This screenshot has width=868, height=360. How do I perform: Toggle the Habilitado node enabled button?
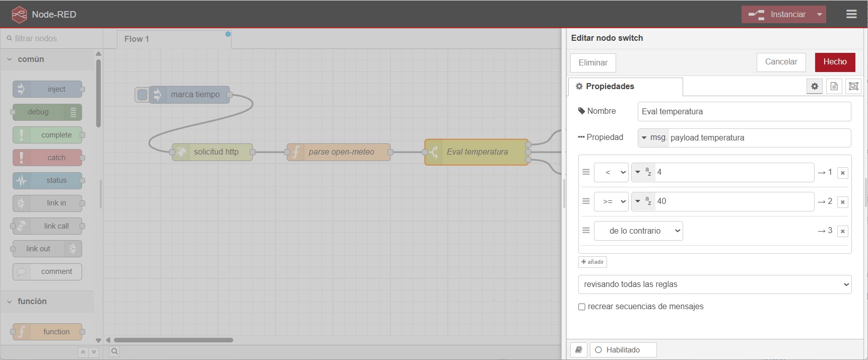pyautogui.click(x=623, y=350)
